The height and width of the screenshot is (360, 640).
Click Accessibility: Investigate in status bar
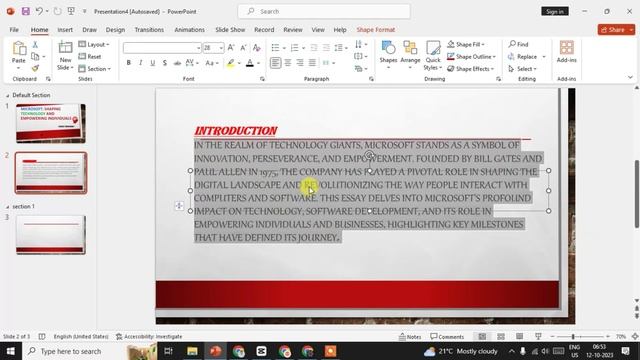coord(149,337)
